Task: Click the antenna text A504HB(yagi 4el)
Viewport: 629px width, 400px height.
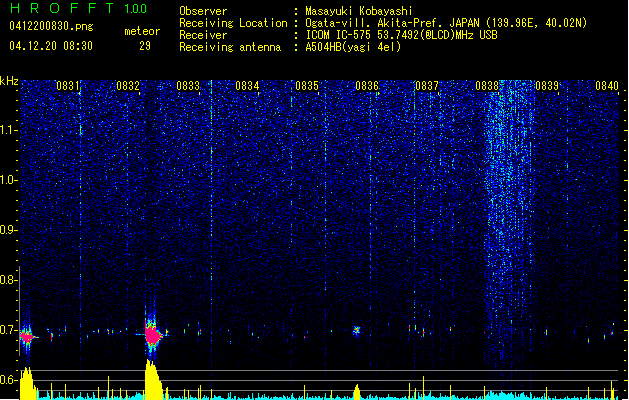Action: pyautogui.click(x=353, y=47)
